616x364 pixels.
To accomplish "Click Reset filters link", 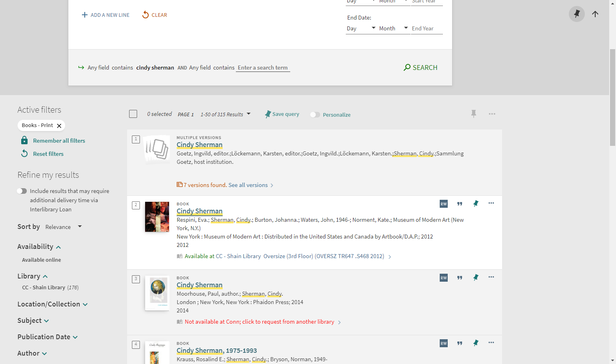I will point(48,154).
